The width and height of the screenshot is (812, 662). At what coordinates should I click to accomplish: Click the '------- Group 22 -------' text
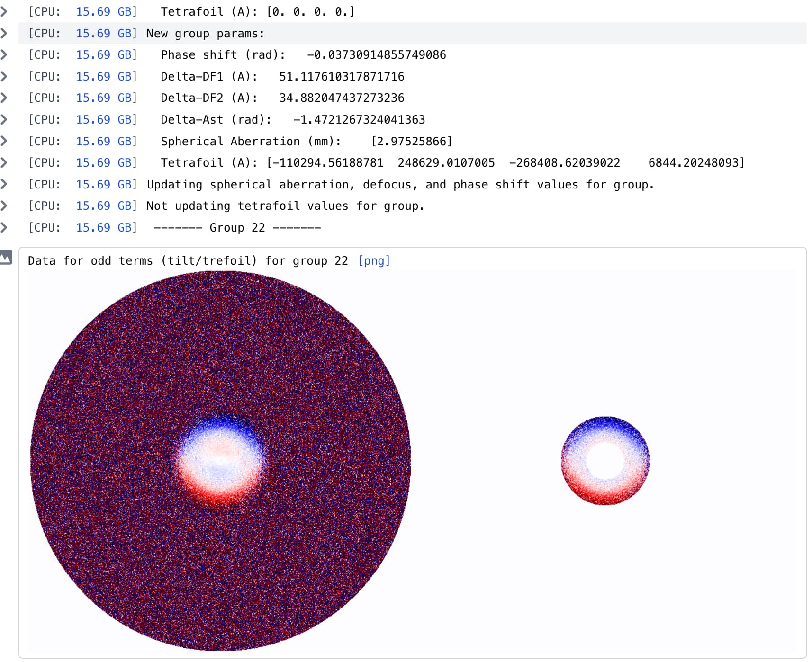point(237,228)
